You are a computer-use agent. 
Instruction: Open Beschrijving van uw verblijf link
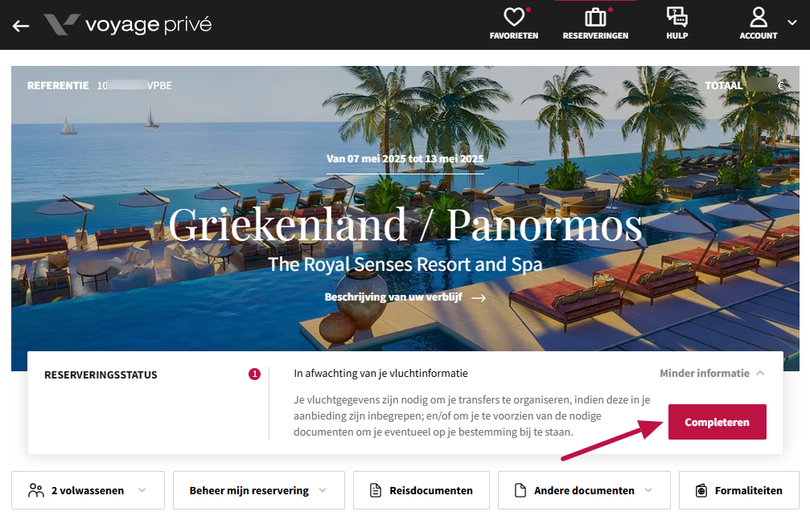(x=405, y=297)
